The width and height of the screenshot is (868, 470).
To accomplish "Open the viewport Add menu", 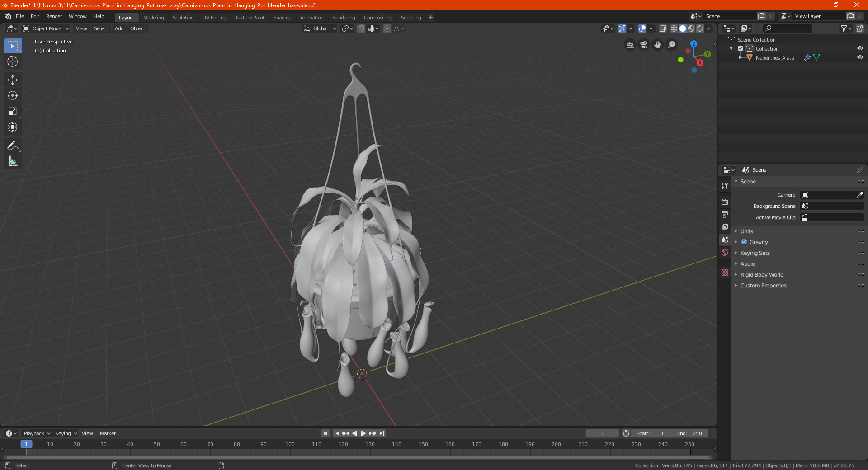I will [119, 28].
